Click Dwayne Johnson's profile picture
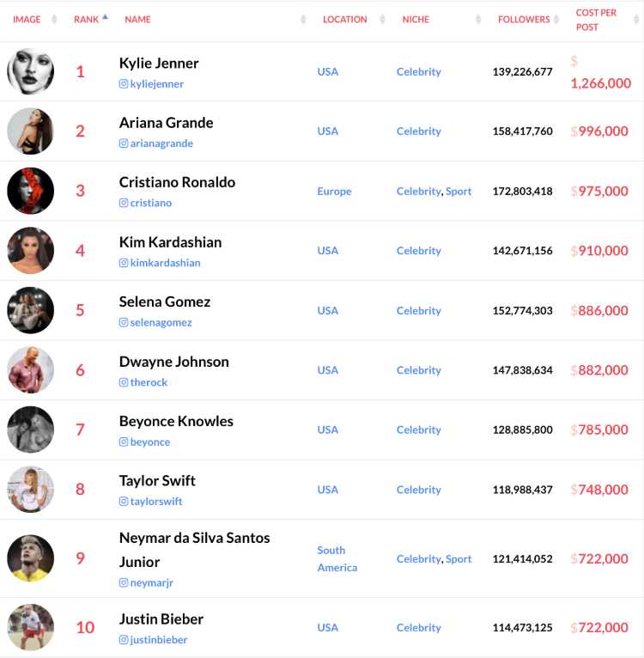 tap(31, 370)
